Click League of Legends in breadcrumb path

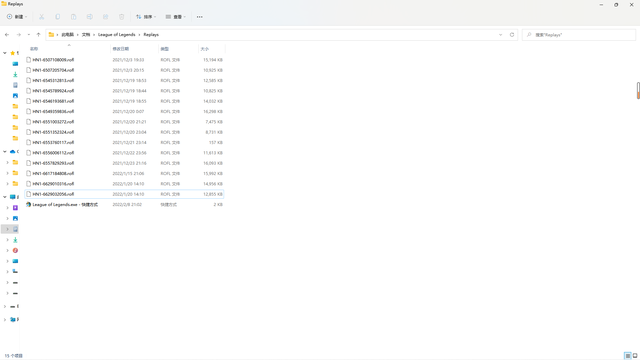116,35
